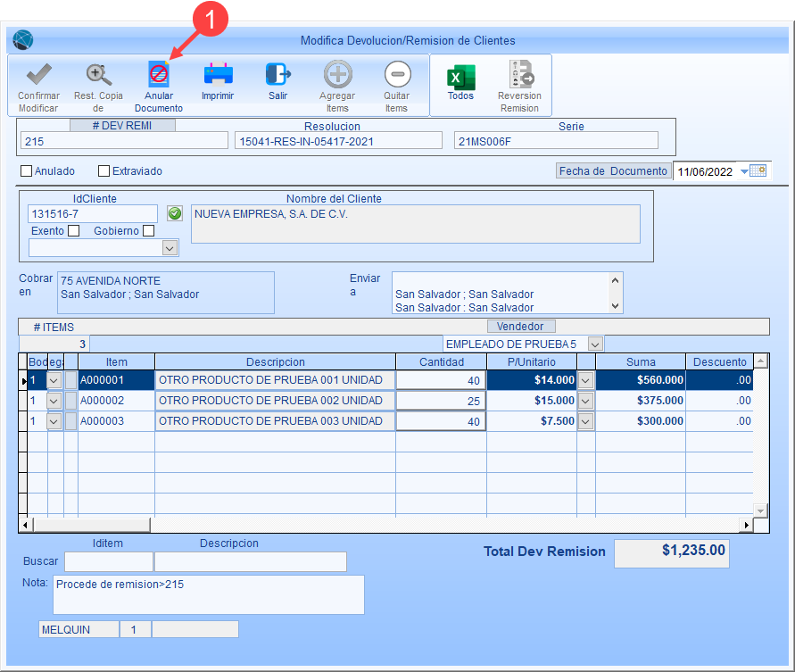Click the Nota text area
This screenshot has width=795, height=672.
[x=209, y=594]
